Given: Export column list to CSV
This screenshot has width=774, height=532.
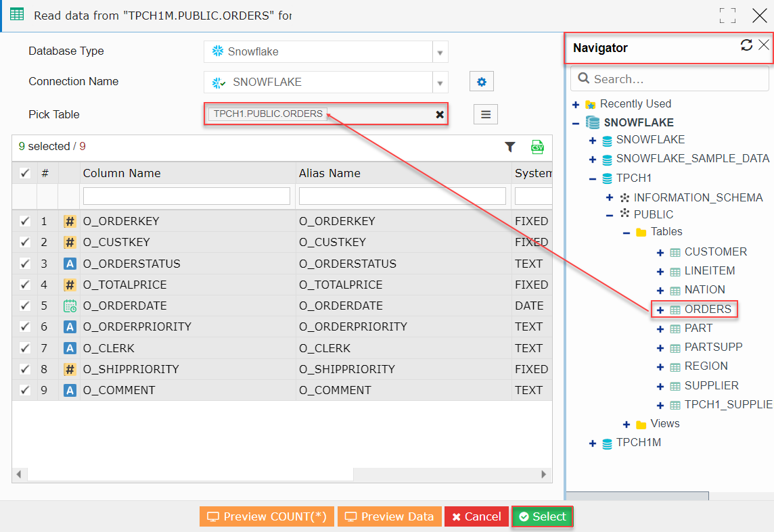Looking at the screenshot, I should click(x=537, y=147).
